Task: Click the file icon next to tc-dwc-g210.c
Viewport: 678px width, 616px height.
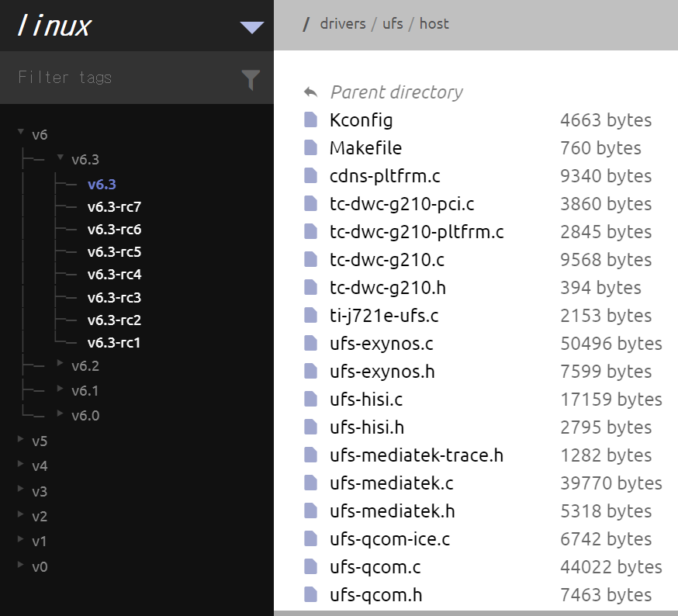Action: tap(310, 260)
